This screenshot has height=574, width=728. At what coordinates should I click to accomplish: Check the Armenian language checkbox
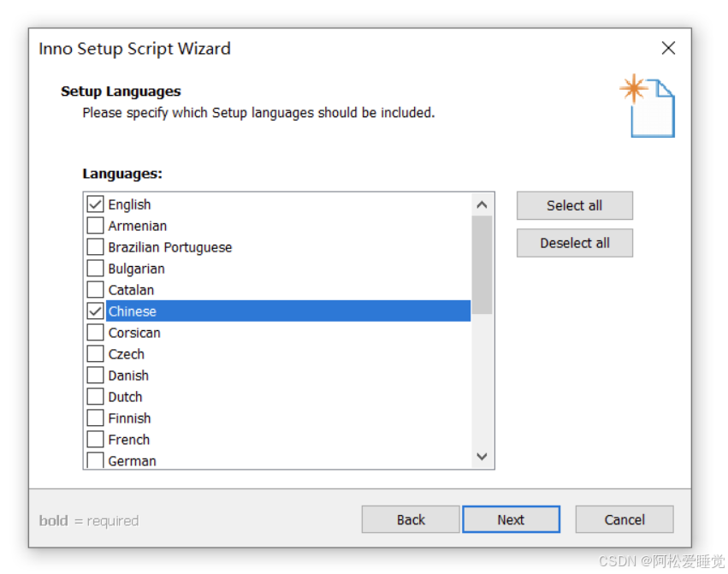(x=95, y=225)
